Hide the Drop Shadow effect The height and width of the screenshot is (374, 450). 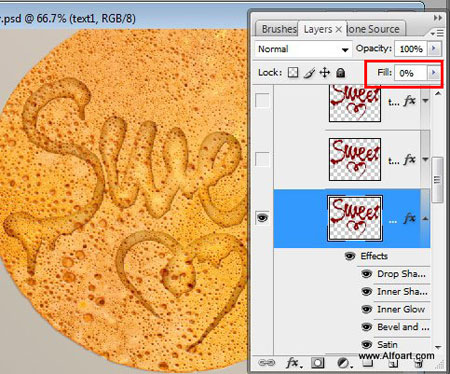366,274
